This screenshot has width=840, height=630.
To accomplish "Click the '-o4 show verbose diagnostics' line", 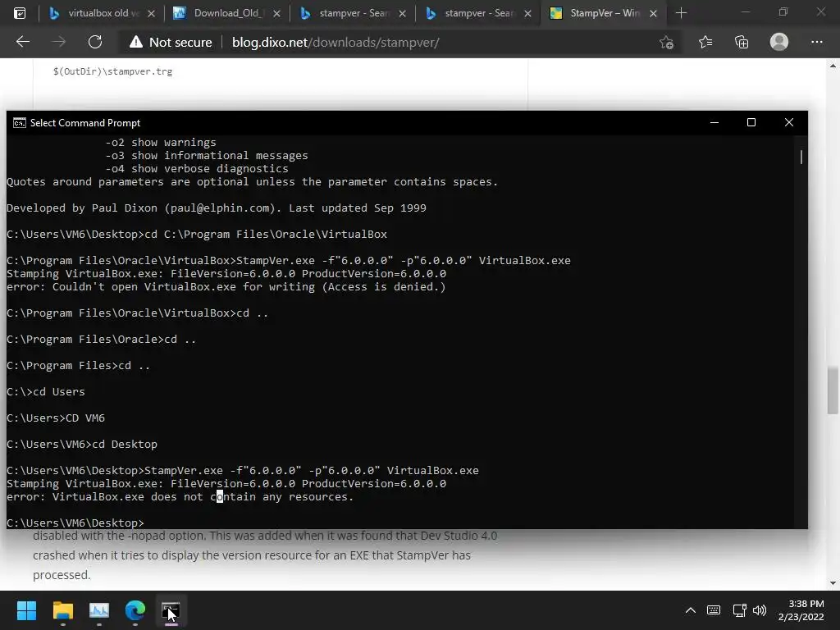I will coord(197,168).
